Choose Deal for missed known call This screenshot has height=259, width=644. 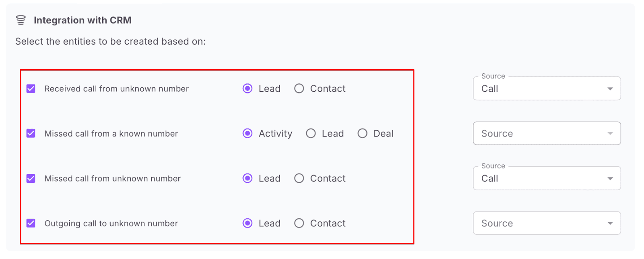(x=362, y=133)
